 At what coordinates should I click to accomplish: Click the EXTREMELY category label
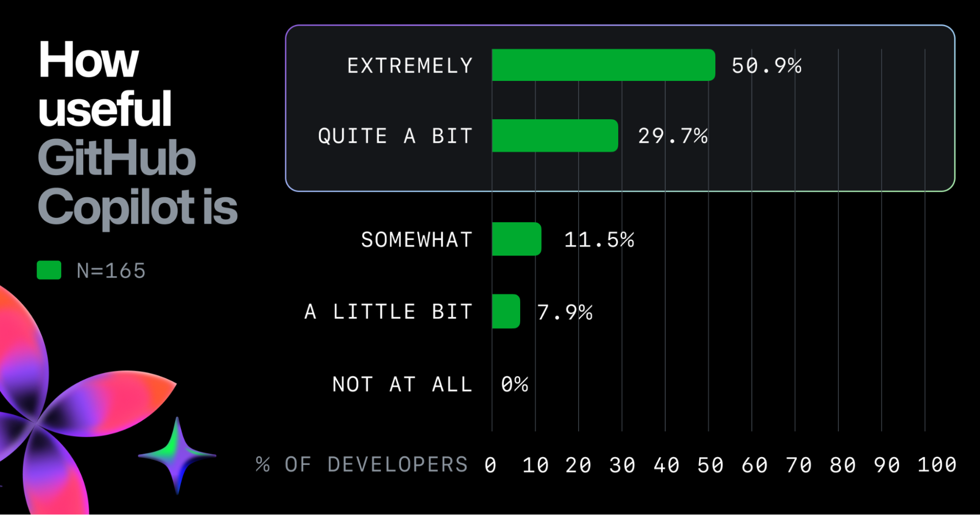click(x=410, y=66)
